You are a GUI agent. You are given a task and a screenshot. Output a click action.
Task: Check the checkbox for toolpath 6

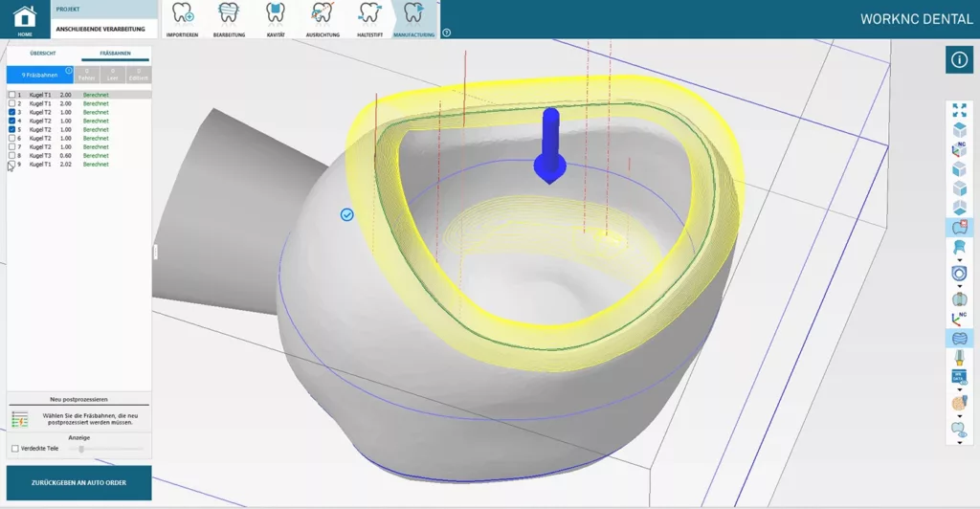pos(11,138)
